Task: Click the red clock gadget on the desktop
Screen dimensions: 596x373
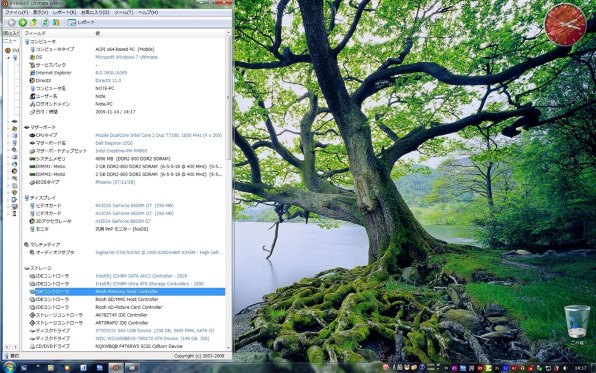Action: coord(565,25)
